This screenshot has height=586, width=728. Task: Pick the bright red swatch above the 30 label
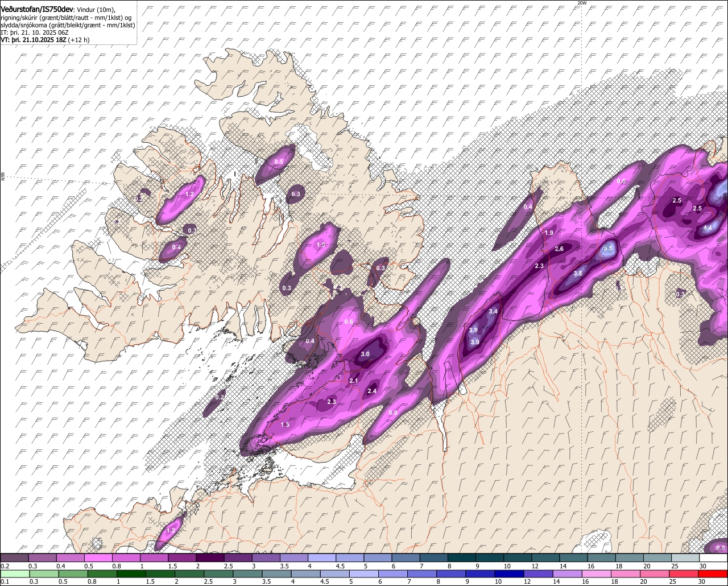pos(713,574)
